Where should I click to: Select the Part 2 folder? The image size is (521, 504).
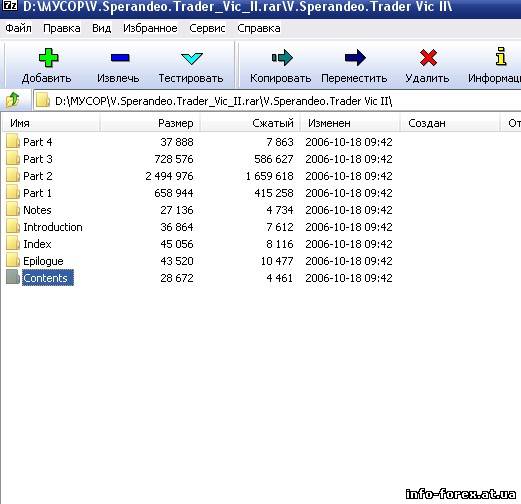click(x=38, y=176)
